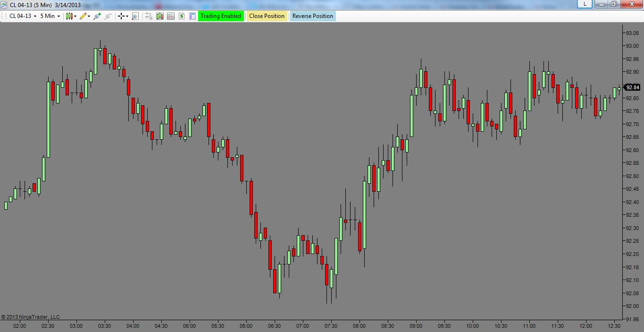The width and height of the screenshot is (644, 332).
Task: Select the pencil drawing tools icon
Action: tap(83, 16)
